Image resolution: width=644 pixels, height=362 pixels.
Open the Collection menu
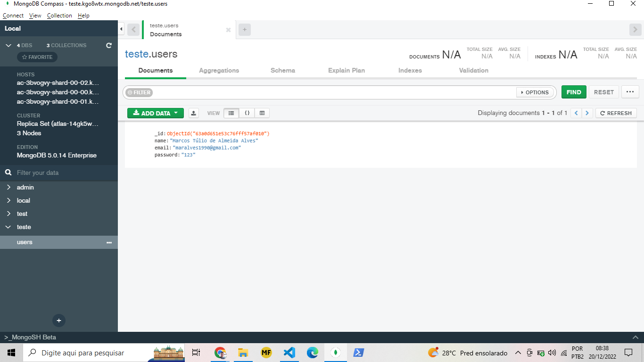pos(59,16)
